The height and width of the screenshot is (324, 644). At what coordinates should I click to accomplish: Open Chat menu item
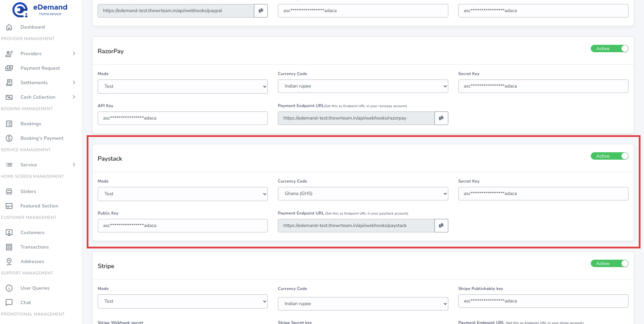point(26,302)
